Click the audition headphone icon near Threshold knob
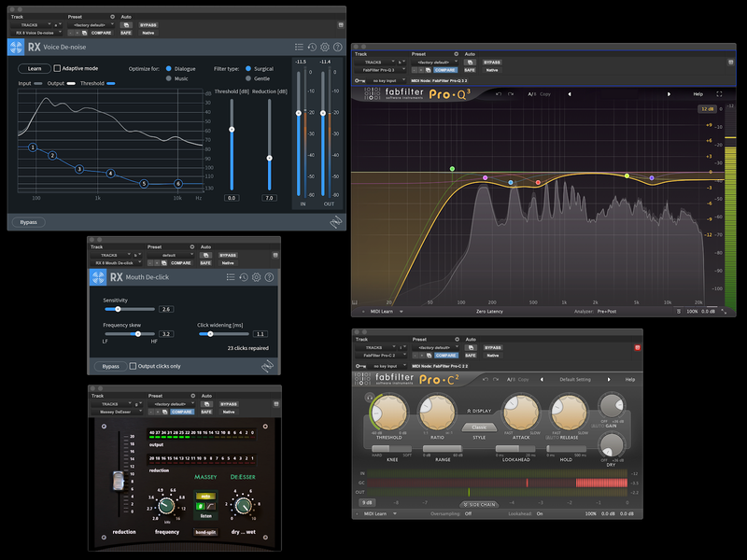 coord(369,397)
